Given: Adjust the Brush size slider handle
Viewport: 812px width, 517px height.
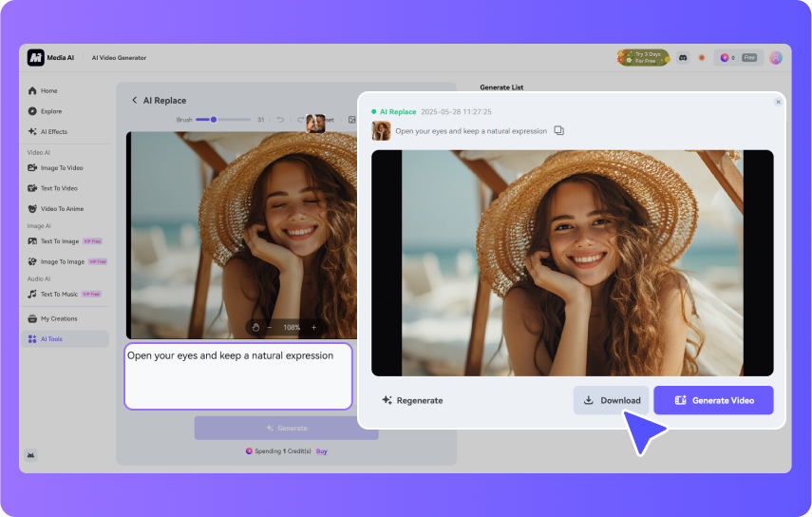Looking at the screenshot, I should click(214, 120).
